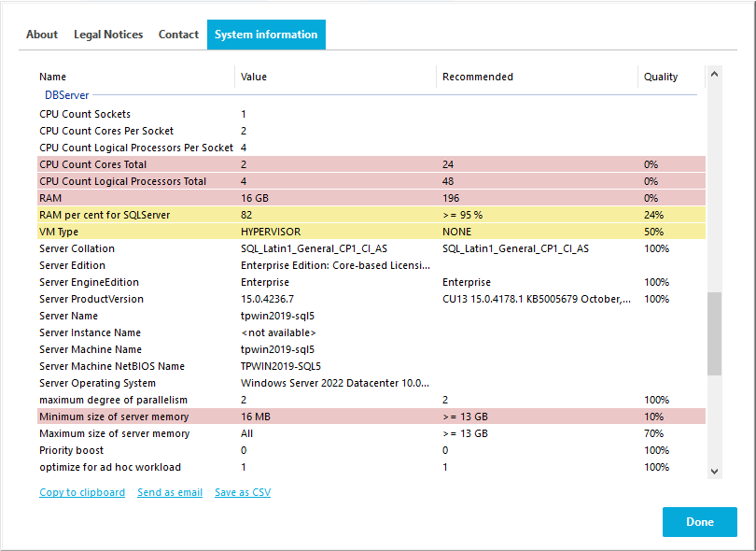Go to the Contact tab
This screenshot has height=551, width=756.
click(178, 35)
